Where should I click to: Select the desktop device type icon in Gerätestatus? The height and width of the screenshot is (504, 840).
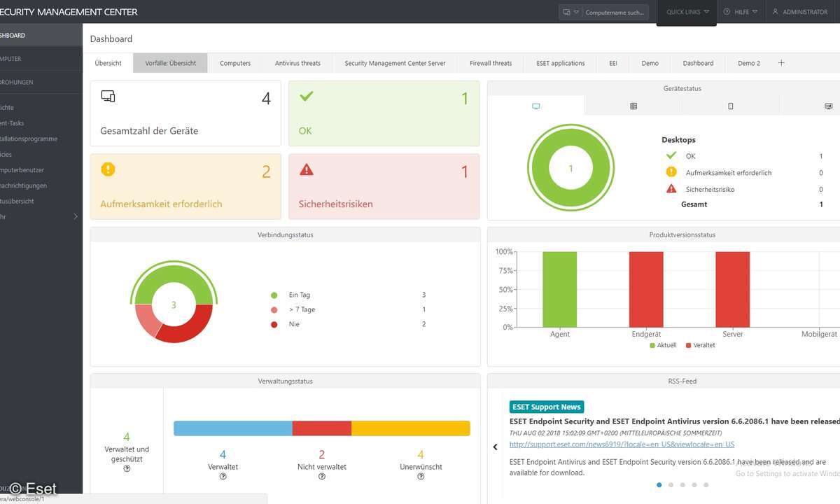pyautogui.click(x=536, y=106)
